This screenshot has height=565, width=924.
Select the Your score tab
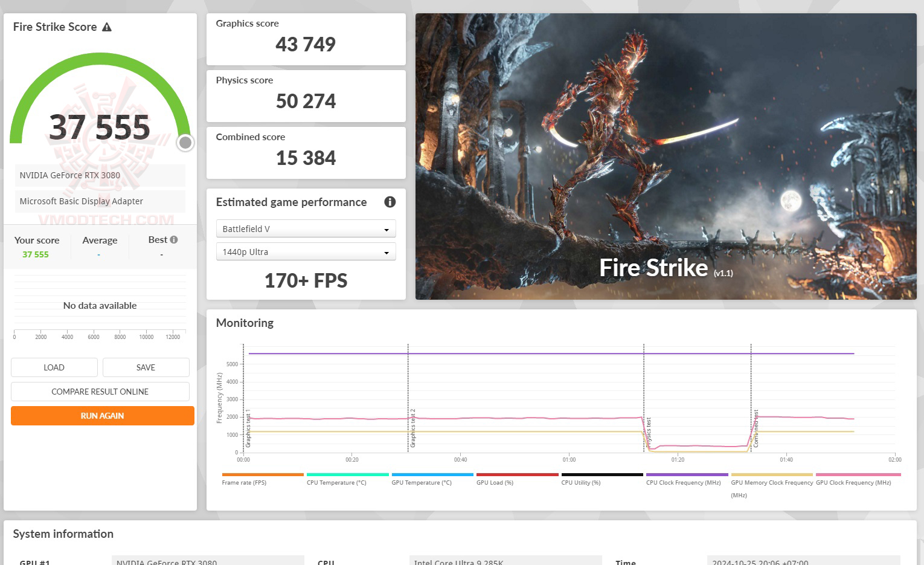click(37, 240)
